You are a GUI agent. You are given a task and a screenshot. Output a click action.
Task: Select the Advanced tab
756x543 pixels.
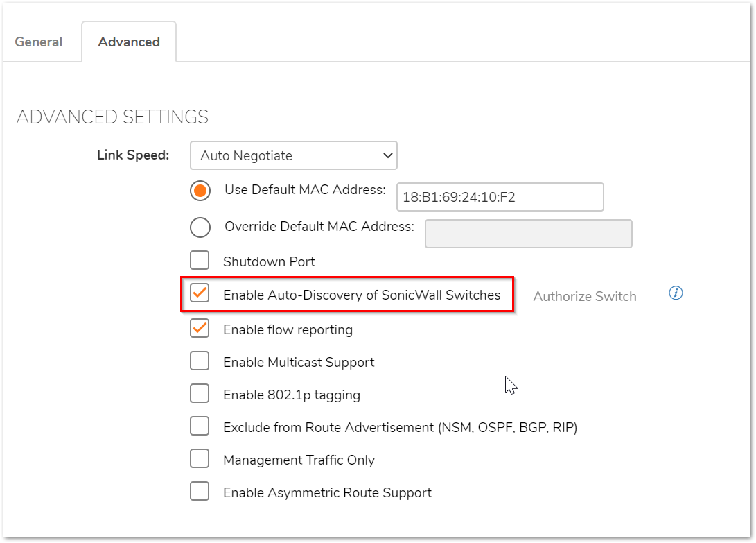tap(129, 42)
